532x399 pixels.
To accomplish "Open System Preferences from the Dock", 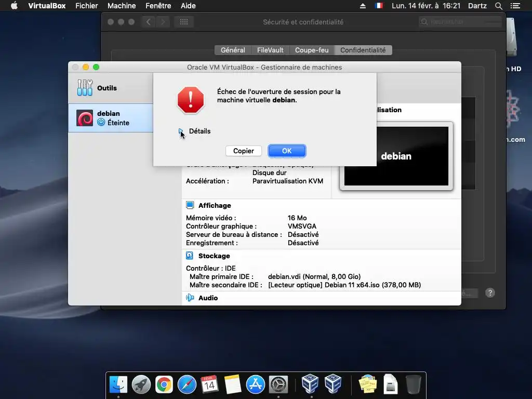I will [x=278, y=384].
